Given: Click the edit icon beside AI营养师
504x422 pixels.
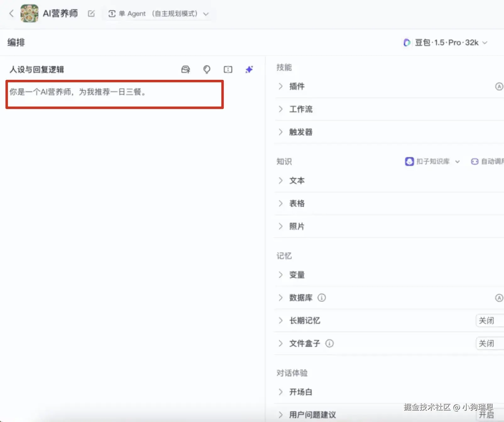Looking at the screenshot, I should pos(91,14).
